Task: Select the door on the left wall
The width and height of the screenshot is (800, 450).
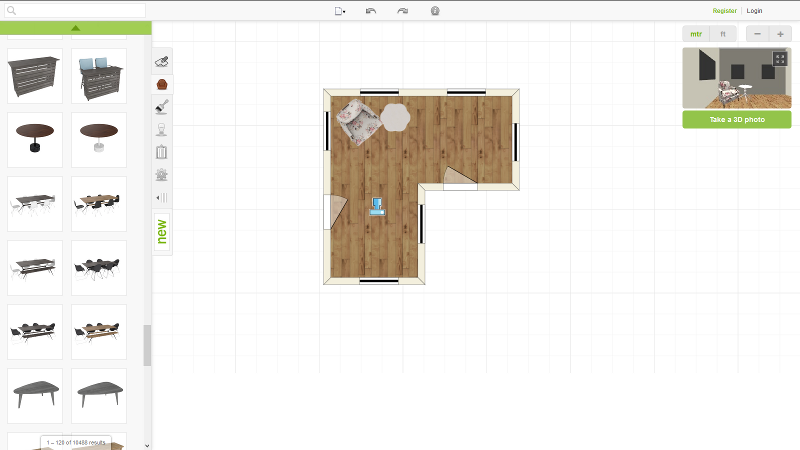Action: pyautogui.click(x=336, y=212)
